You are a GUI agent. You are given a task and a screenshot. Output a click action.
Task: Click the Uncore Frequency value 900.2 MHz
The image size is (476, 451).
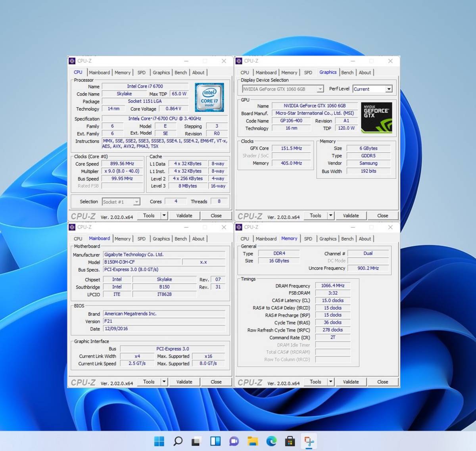368,269
